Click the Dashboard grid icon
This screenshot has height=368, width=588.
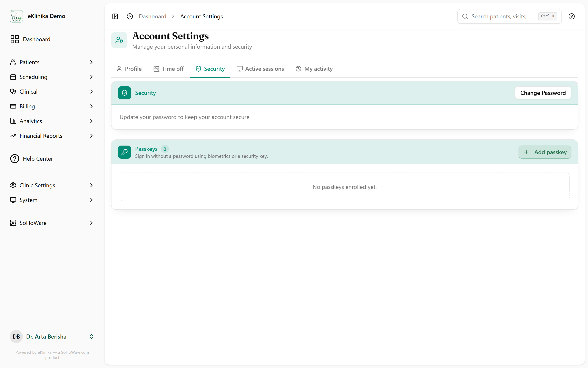coord(14,39)
